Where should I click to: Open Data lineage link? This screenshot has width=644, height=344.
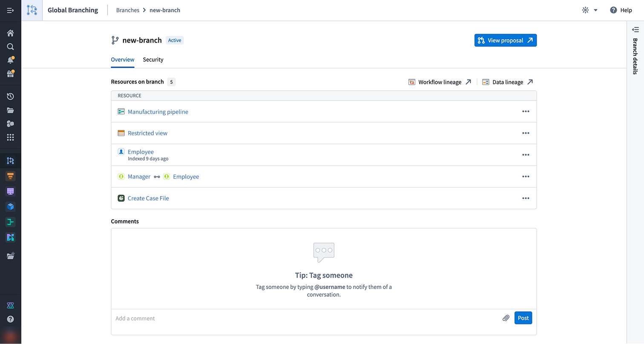(508, 82)
